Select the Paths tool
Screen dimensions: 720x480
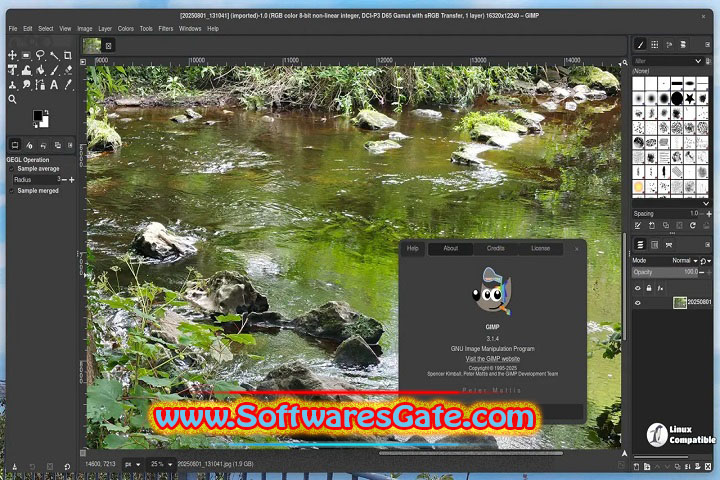(40, 85)
